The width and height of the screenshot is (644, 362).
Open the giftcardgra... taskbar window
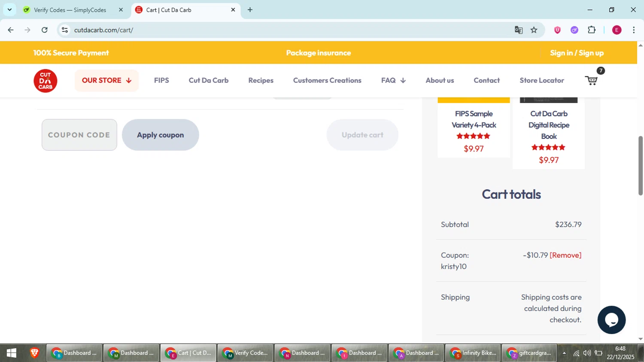pyautogui.click(x=529, y=353)
